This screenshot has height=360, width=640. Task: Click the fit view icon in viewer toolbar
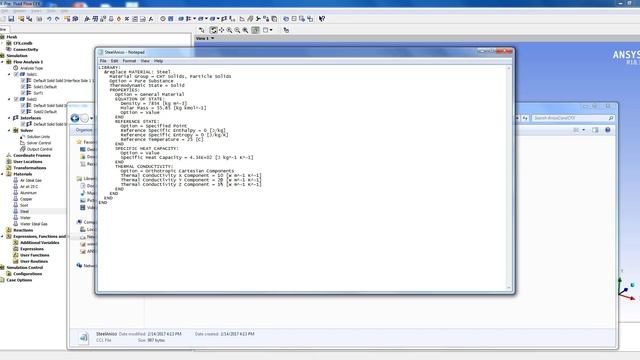[256, 30]
